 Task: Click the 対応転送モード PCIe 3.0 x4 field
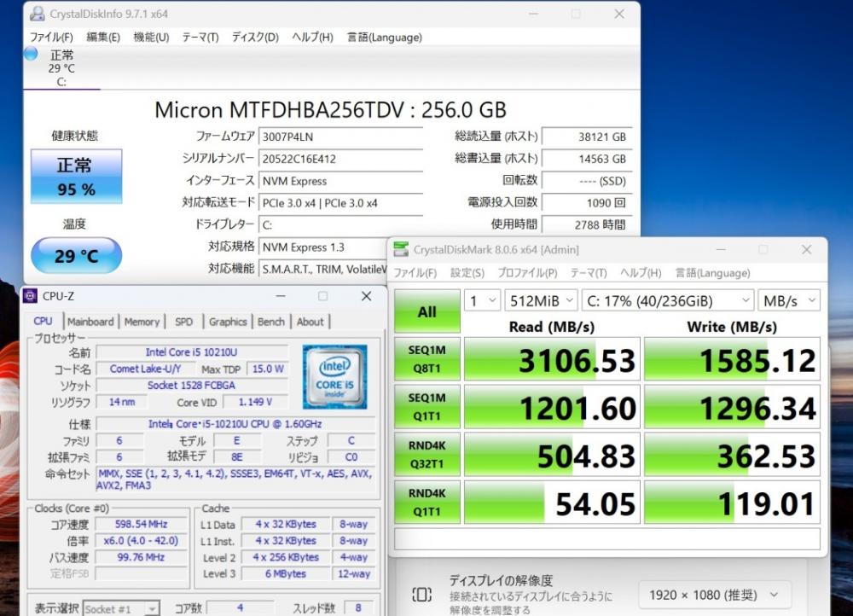[x=340, y=203]
